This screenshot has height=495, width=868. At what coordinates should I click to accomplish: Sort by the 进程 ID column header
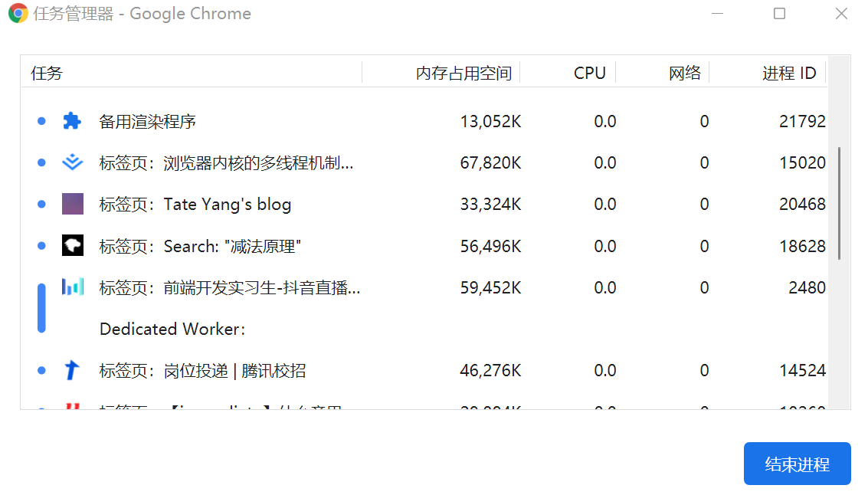788,73
